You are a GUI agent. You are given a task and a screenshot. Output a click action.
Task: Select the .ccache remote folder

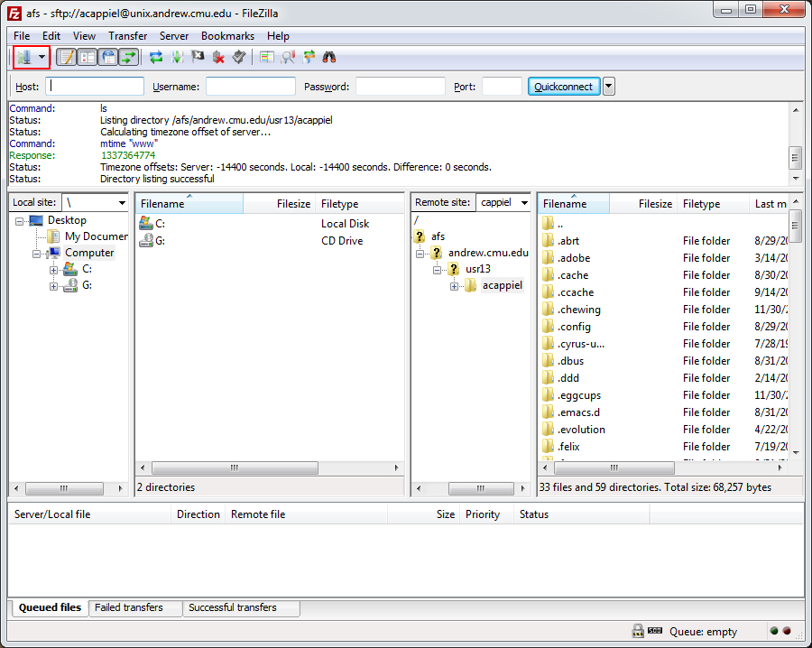point(663,292)
